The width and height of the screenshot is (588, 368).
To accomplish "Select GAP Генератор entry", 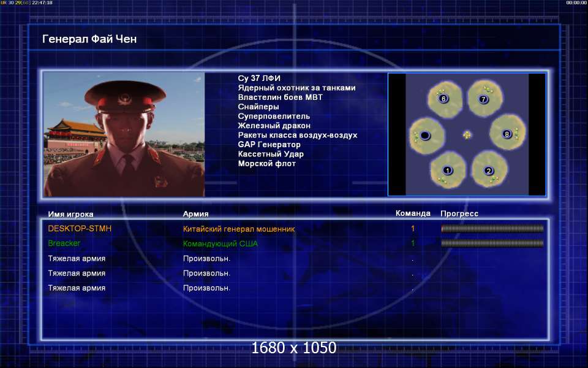I will (269, 145).
